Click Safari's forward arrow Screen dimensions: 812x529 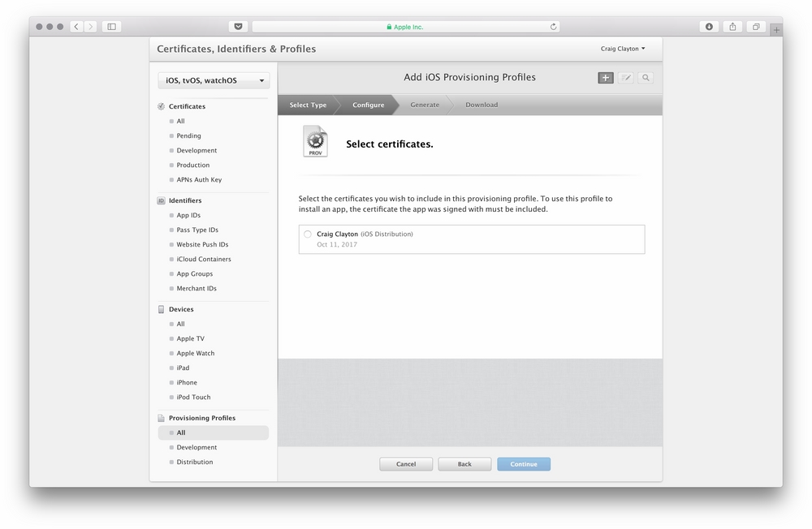click(x=91, y=27)
